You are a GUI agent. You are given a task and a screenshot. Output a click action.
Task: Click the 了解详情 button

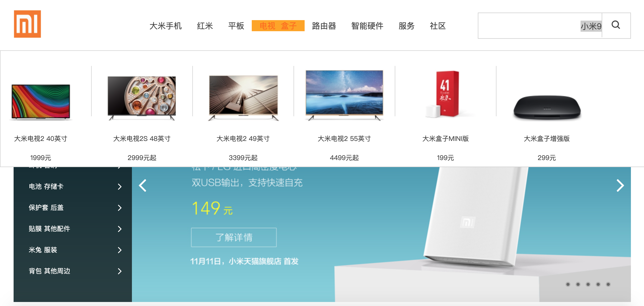234,237
